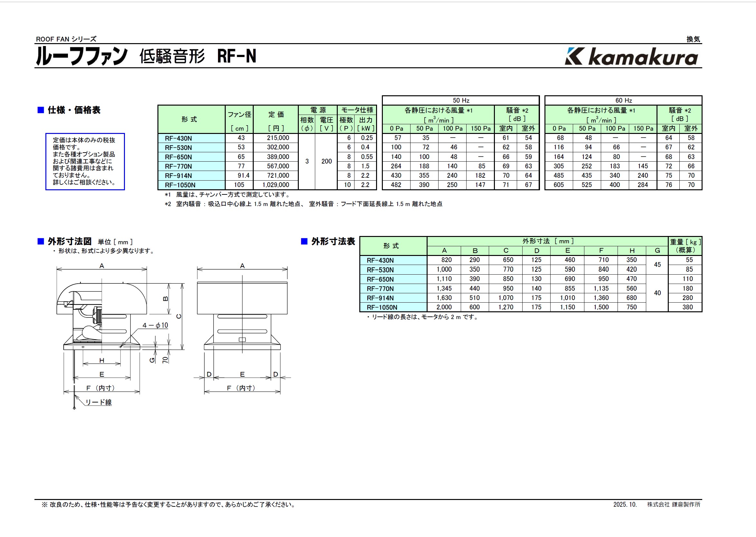Screen dimensions: 756x537
Task: Click the 60 Hz table header
Action: [623, 100]
